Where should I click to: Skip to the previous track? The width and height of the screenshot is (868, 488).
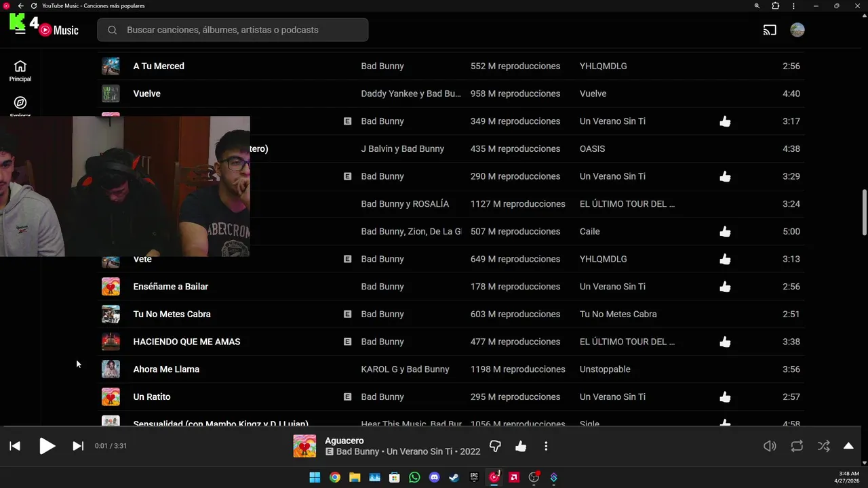pos(15,446)
